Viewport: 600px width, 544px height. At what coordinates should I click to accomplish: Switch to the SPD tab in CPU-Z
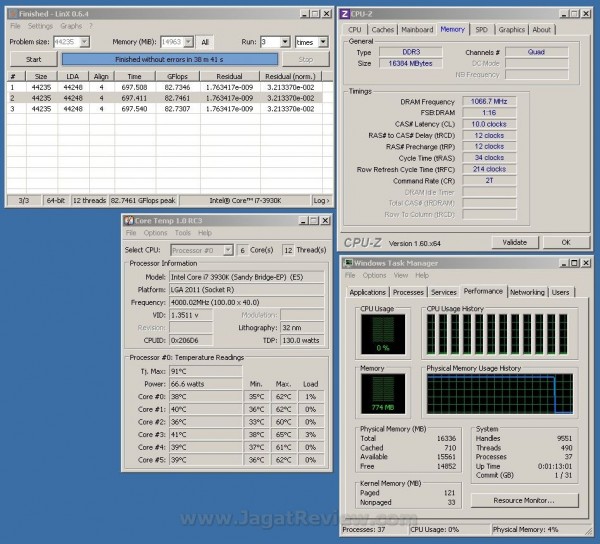coord(481,30)
